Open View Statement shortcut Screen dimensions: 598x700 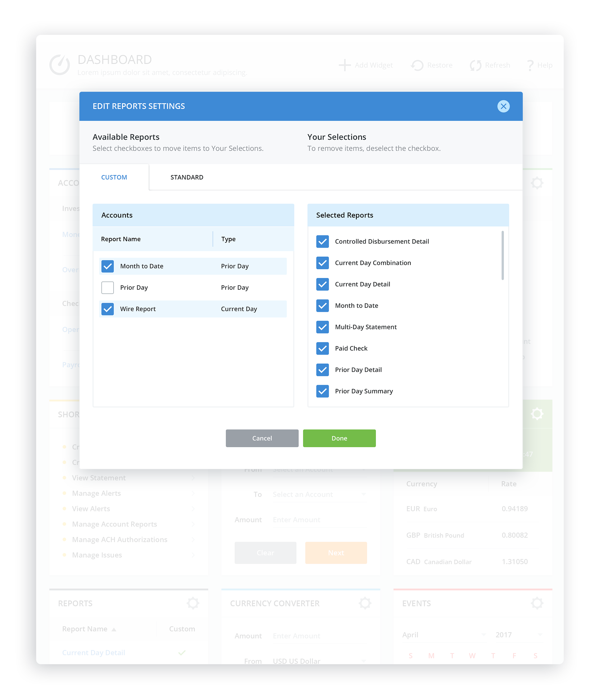(x=98, y=477)
